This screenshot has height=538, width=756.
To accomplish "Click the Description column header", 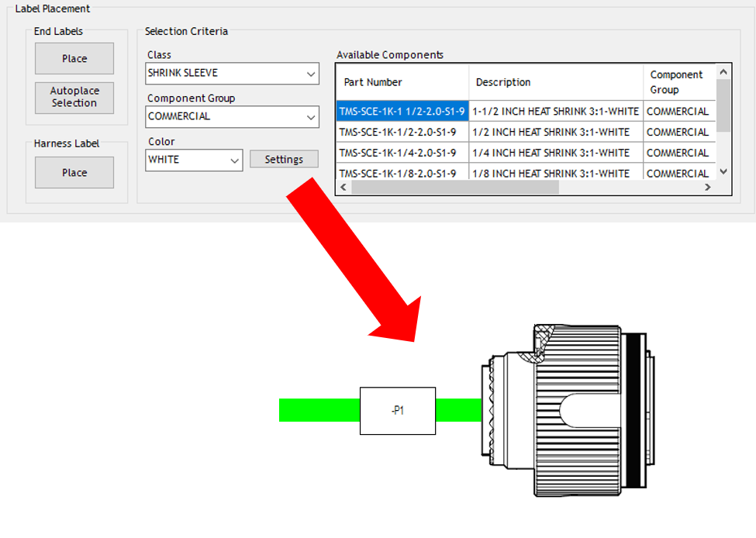I will pyautogui.click(x=555, y=82).
